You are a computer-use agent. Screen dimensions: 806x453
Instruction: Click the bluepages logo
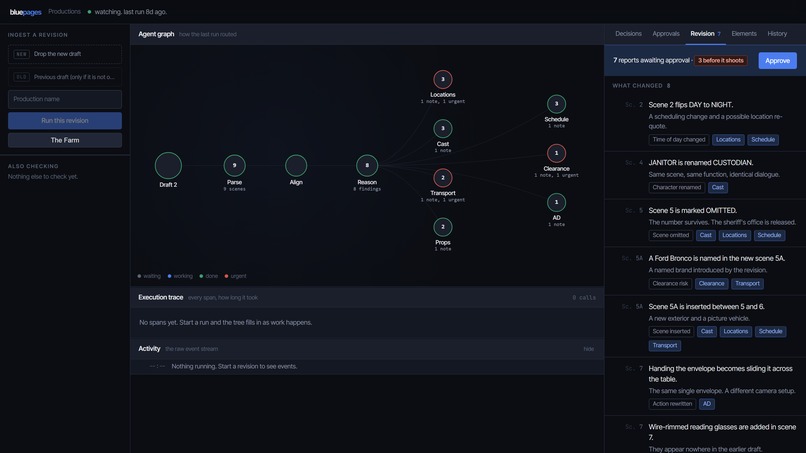pos(25,12)
